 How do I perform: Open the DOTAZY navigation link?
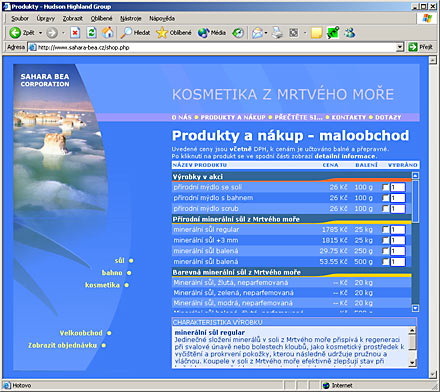[x=388, y=117]
